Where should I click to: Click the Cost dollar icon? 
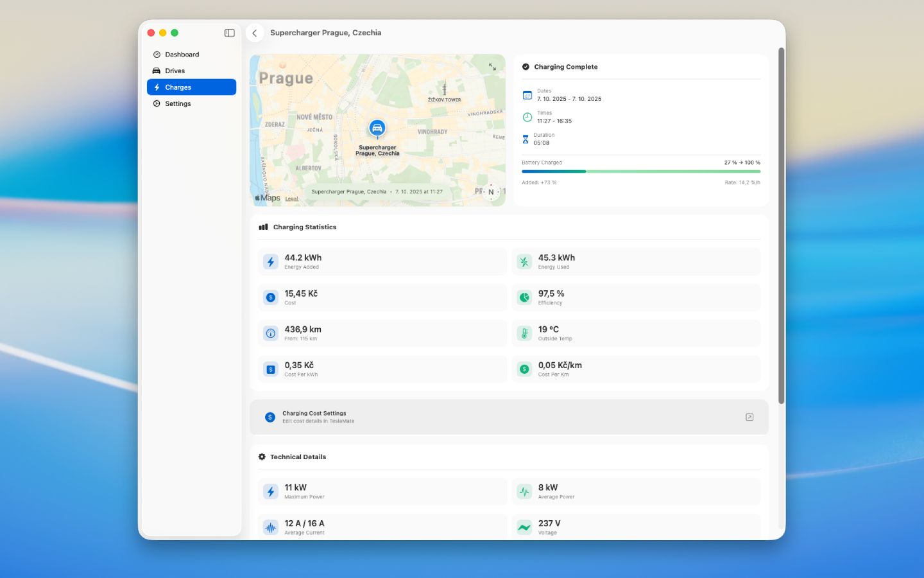(271, 297)
